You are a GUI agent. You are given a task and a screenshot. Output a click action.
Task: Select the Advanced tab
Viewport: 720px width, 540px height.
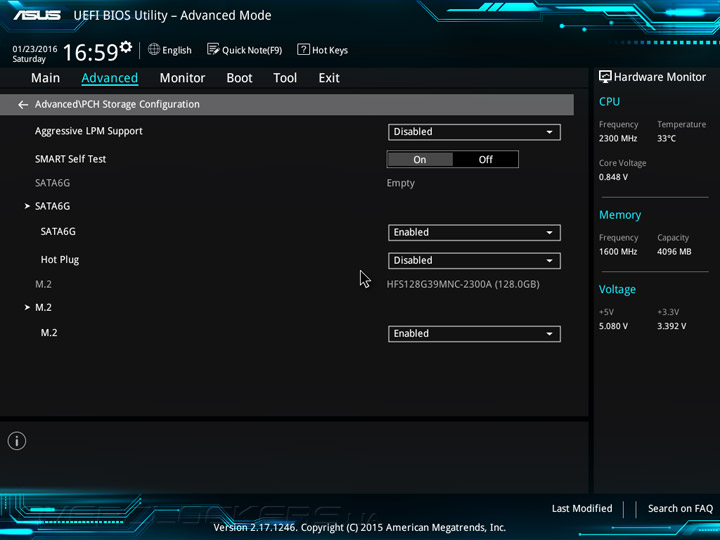click(109, 78)
